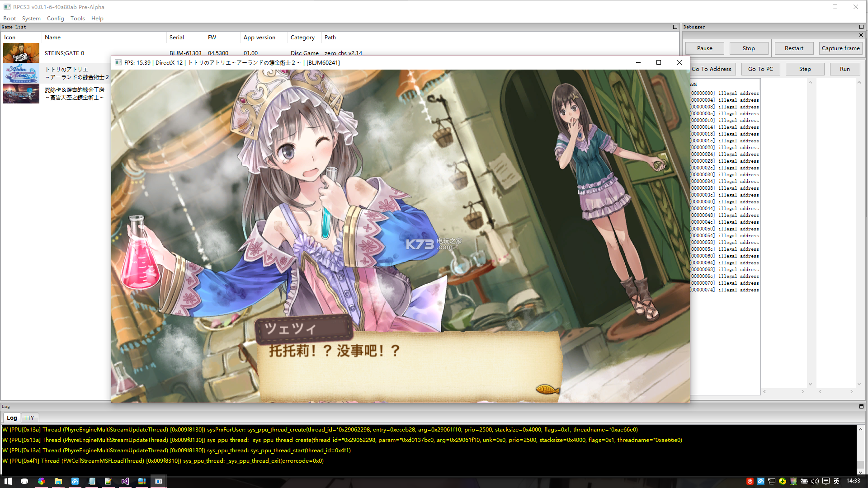868x488 pixels.
Task: Click the Run button in Debugger
Action: click(x=844, y=69)
